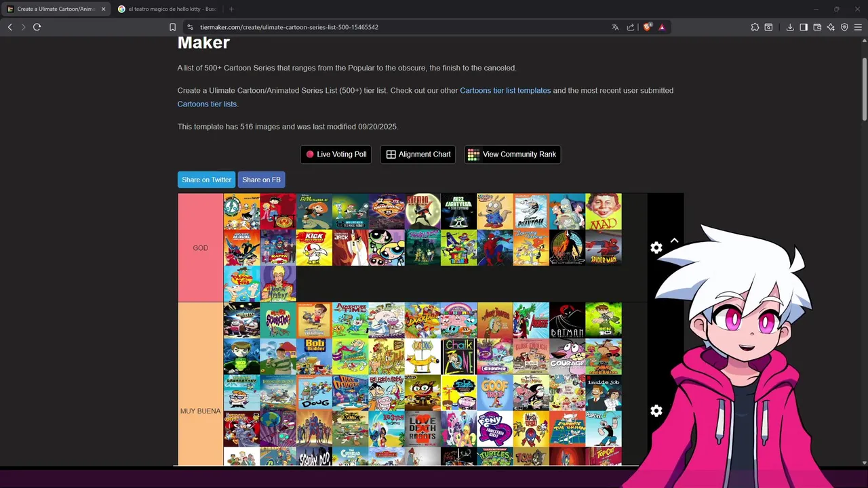Close the Create a Ulimate Cartoon tab
The height and width of the screenshot is (488, 868).
point(104,9)
